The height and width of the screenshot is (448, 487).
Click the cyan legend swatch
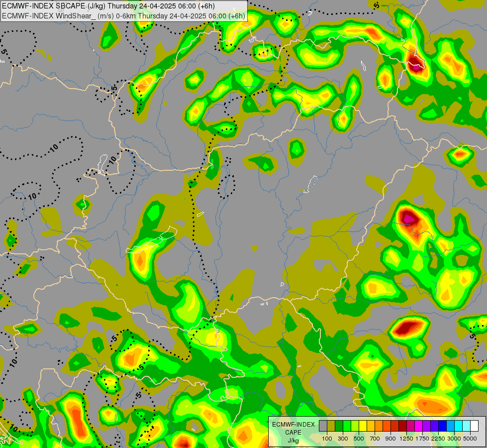pyautogui.click(x=458, y=426)
